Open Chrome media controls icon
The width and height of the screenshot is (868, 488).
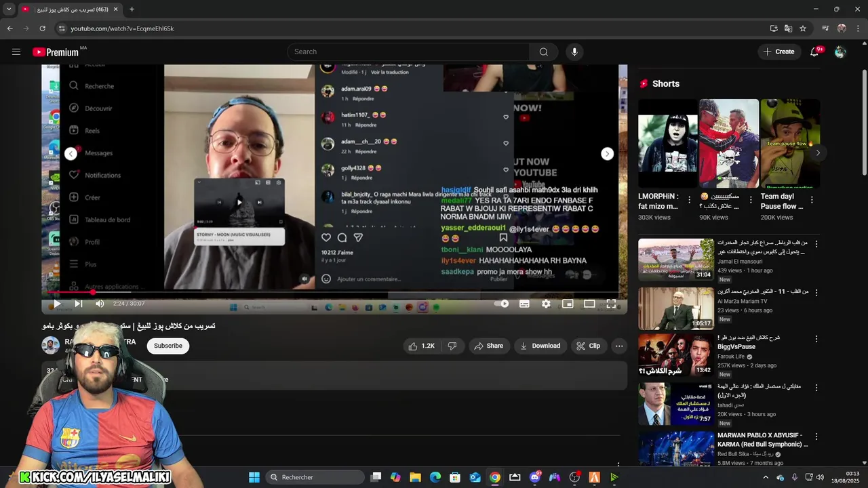(x=825, y=28)
